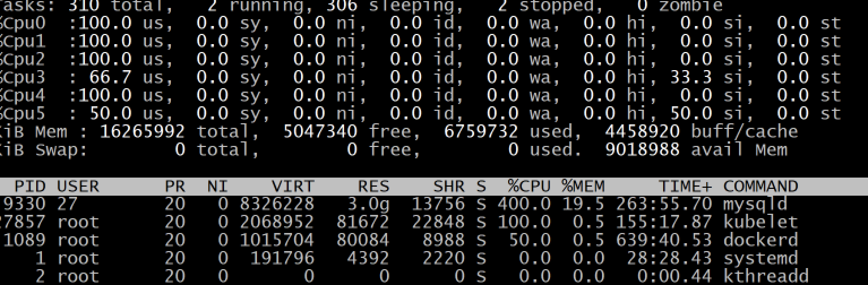Viewport: 868px width, 285px height.
Task: Click the SHR column header
Action: (x=449, y=186)
